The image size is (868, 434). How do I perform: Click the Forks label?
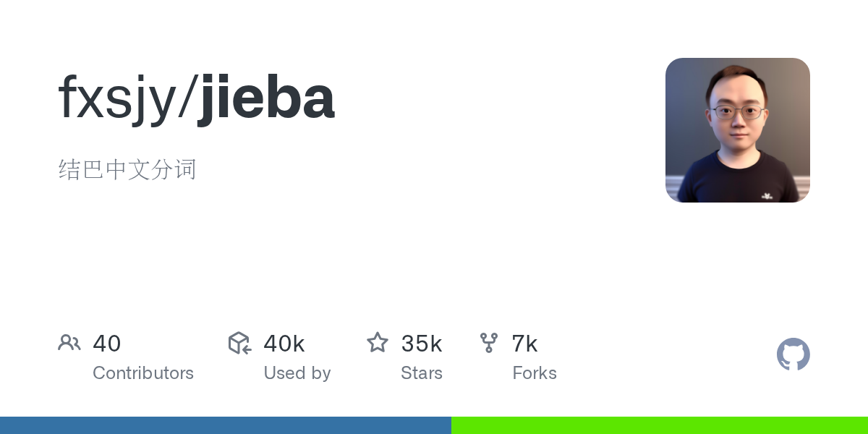click(x=535, y=373)
